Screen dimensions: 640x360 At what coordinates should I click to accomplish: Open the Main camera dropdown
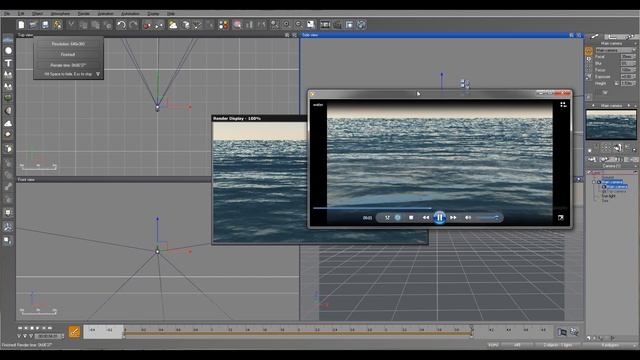pos(616,50)
